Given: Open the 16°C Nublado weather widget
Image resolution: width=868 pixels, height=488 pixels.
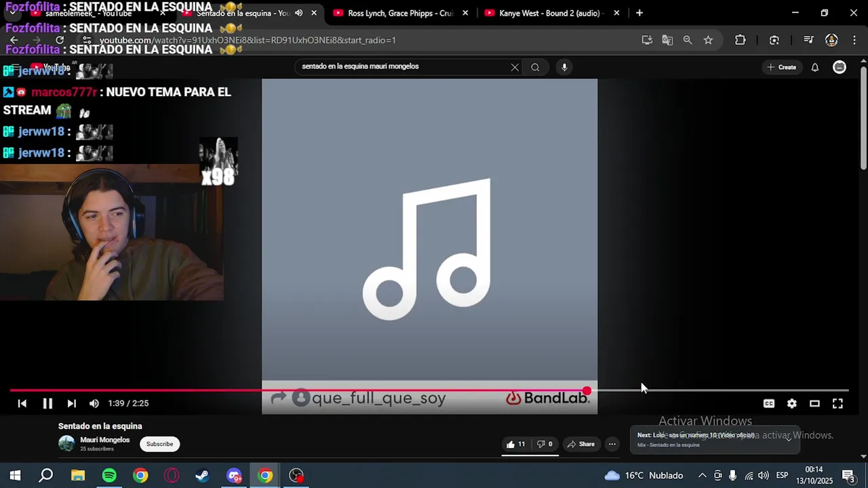Looking at the screenshot, I should pos(644,475).
